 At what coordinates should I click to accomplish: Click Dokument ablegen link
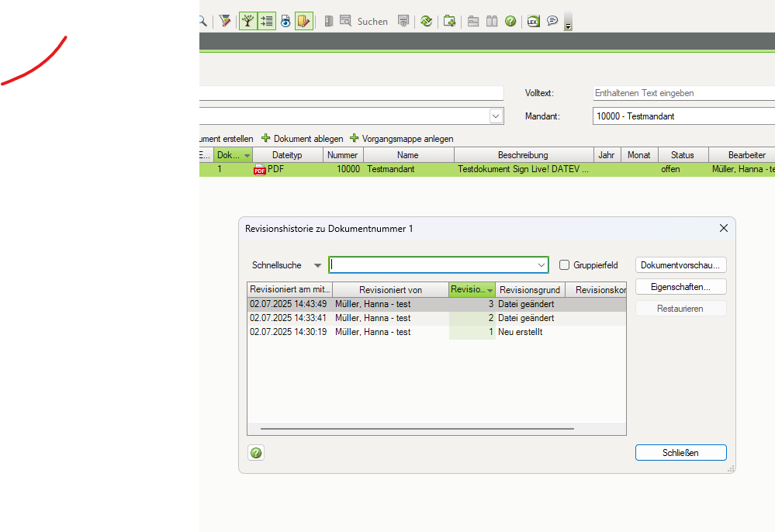307,138
